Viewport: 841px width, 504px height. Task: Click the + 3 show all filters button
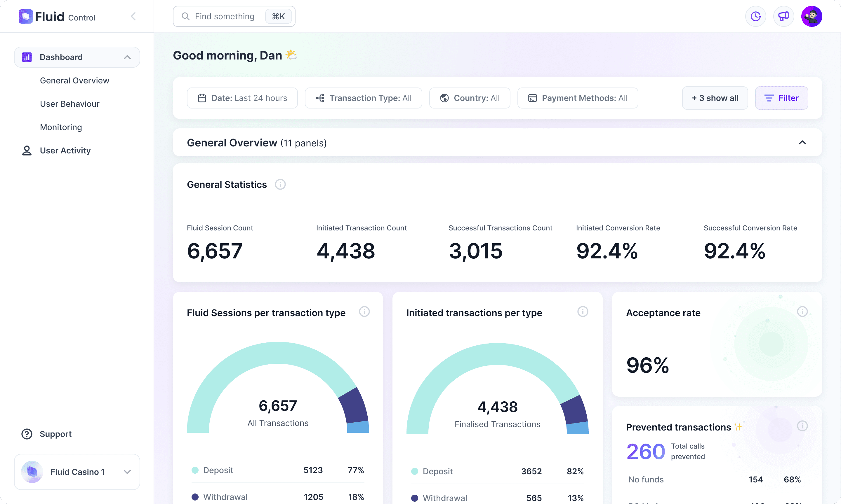(715, 98)
